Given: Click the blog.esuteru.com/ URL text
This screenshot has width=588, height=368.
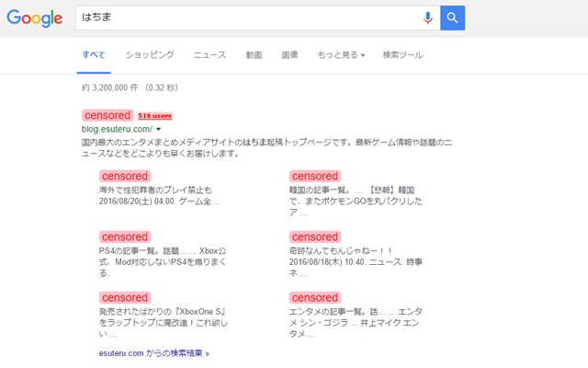Looking at the screenshot, I should click(117, 129).
